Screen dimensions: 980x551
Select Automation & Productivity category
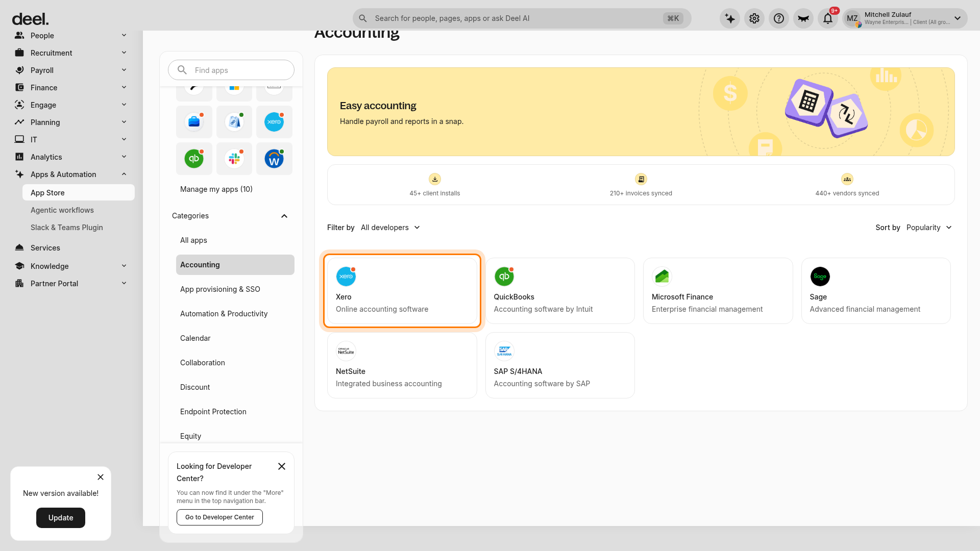[x=235, y=314]
